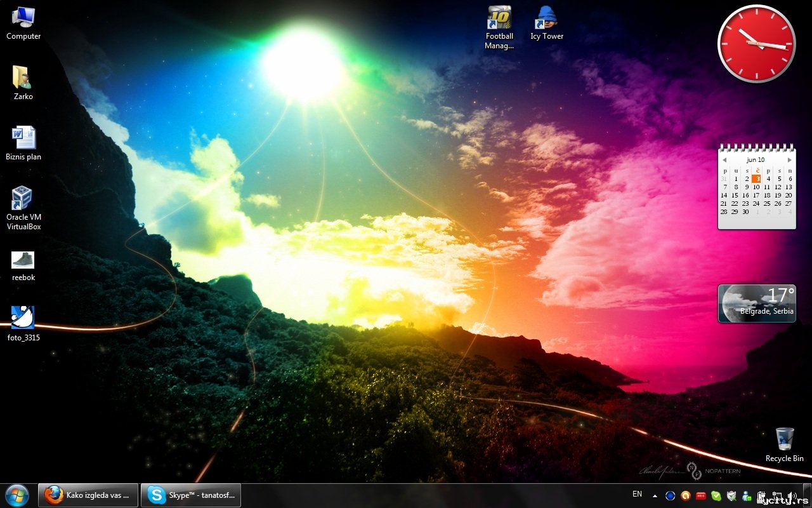Select the foto_3315 image file
The image size is (812, 508).
pyautogui.click(x=23, y=324)
